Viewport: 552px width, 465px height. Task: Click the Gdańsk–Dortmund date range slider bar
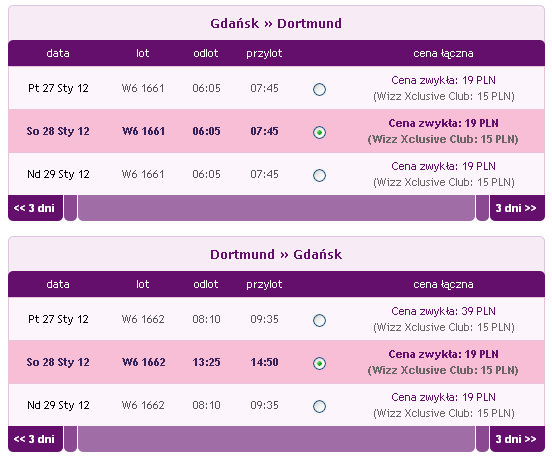coord(276,208)
